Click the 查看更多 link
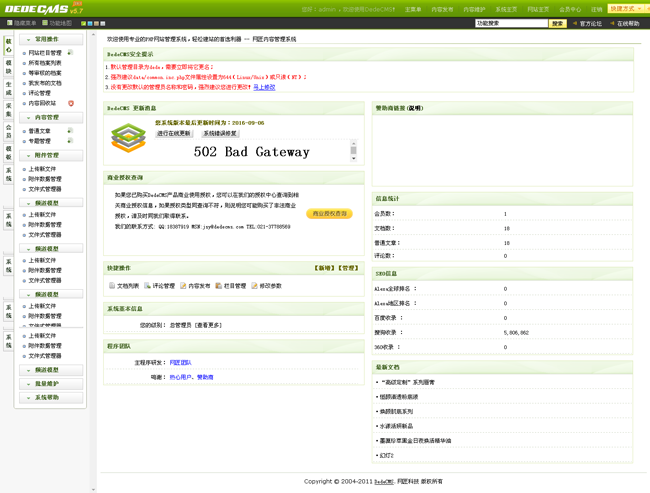 [209, 325]
